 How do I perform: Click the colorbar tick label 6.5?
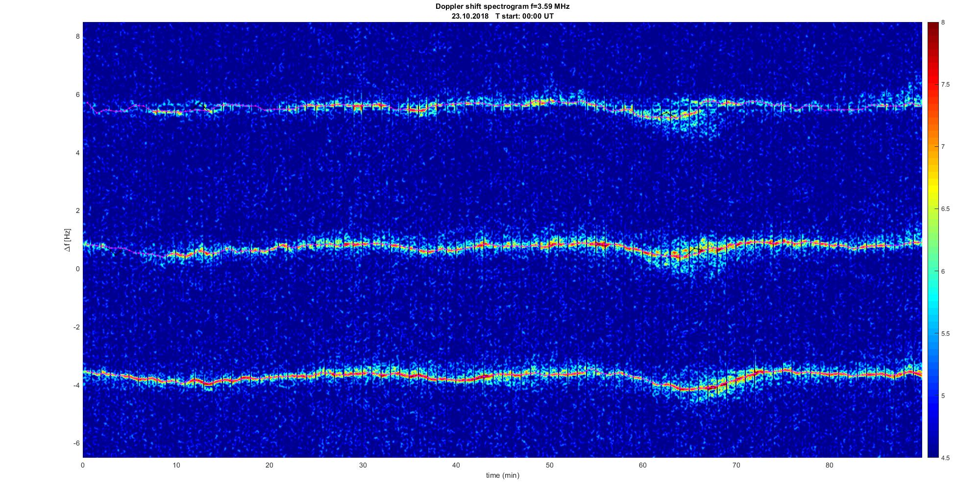click(x=946, y=209)
